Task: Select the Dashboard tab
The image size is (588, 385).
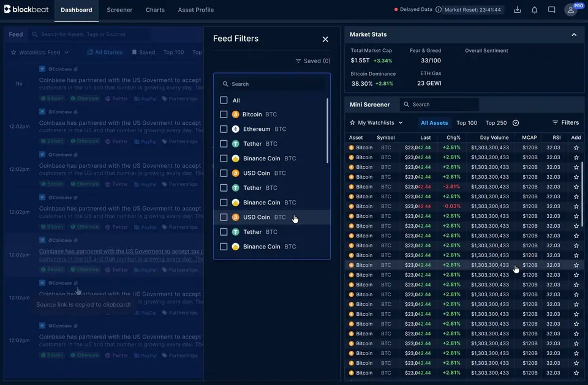Action: coord(77,10)
